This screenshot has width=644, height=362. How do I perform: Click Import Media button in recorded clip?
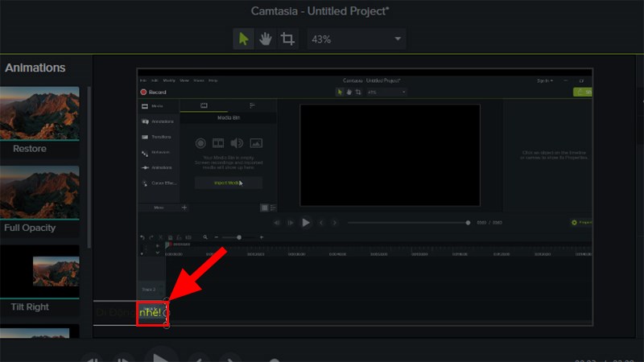click(229, 183)
